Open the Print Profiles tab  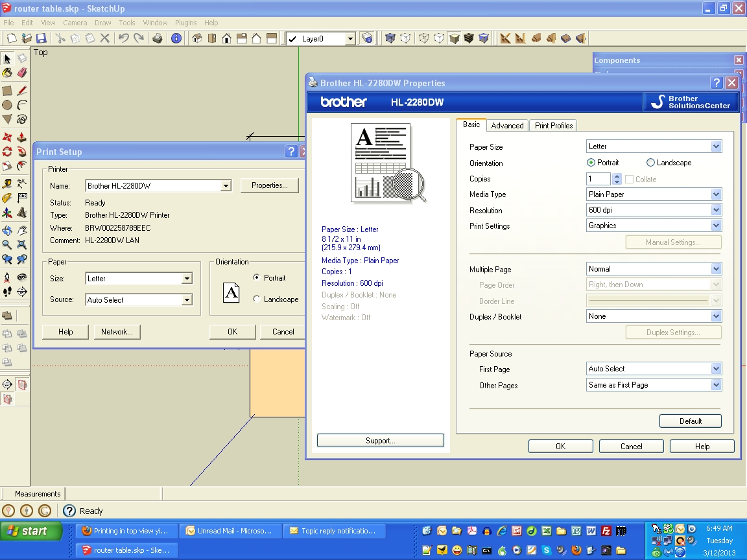coord(553,126)
